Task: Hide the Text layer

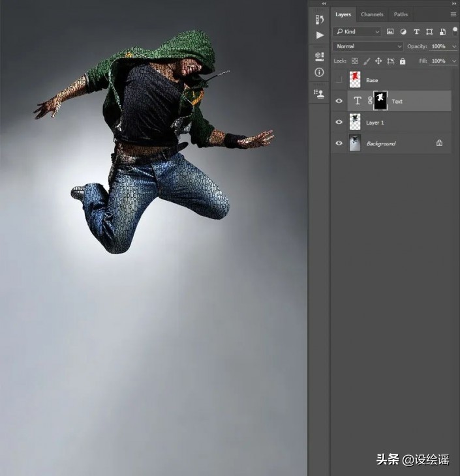Action: (x=339, y=101)
